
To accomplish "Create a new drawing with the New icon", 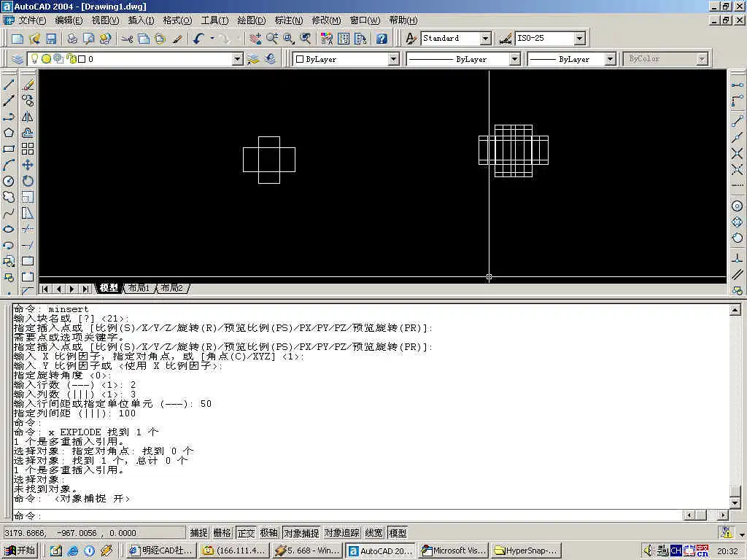I will point(18,39).
